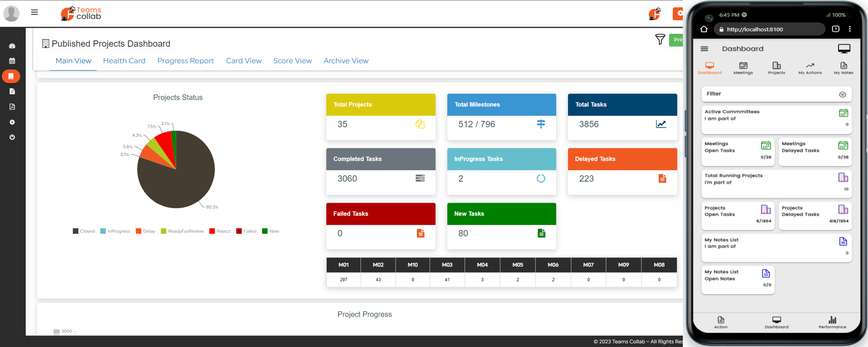Viewport: 868px width, 347px height.
Task: Tap Performance in mobile bottom bar
Action: [832, 322]
